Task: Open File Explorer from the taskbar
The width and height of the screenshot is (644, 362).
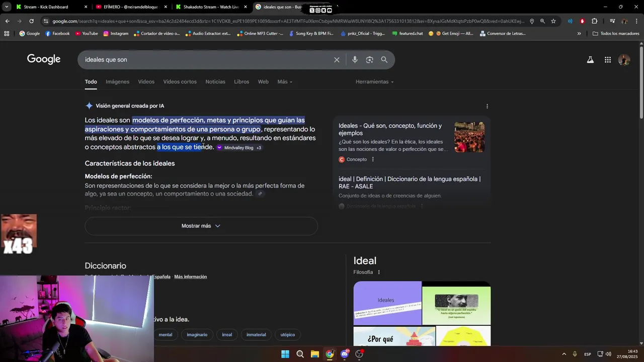Action: (314, 354)
